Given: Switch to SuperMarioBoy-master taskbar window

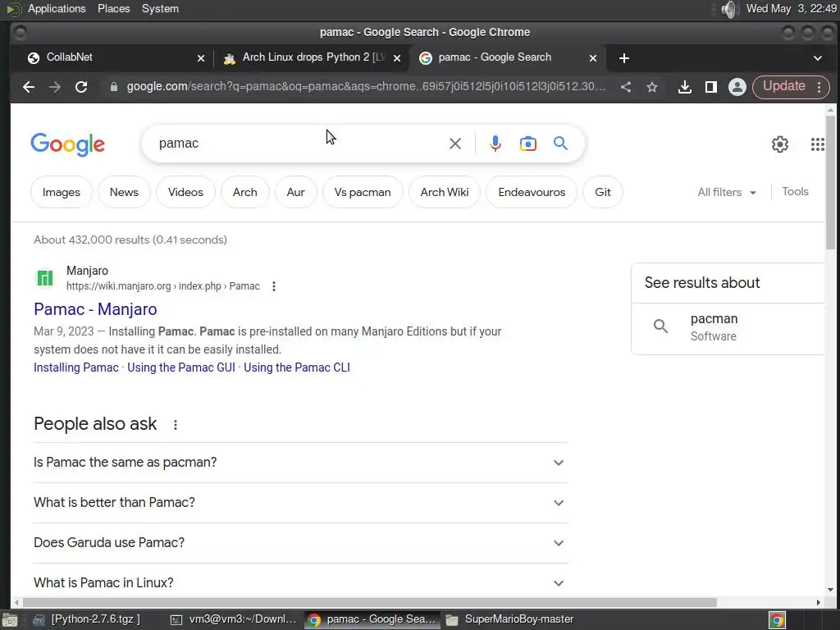Looking at the screenshot, I should (510, 620).
